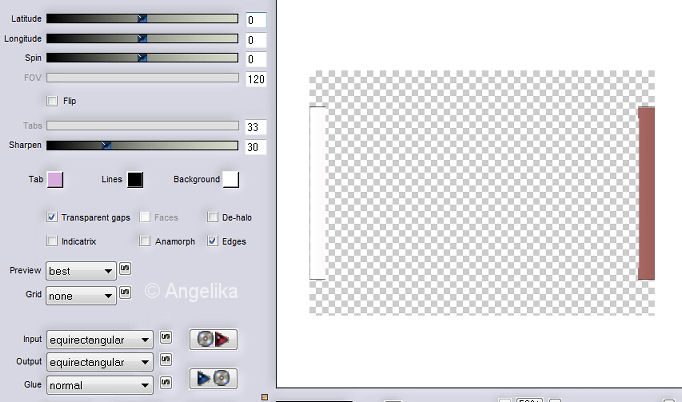This screenshot has height=402, width=682.
Task: Click the small icon next to Input dropdown
Action: click(x=166, y=339)
